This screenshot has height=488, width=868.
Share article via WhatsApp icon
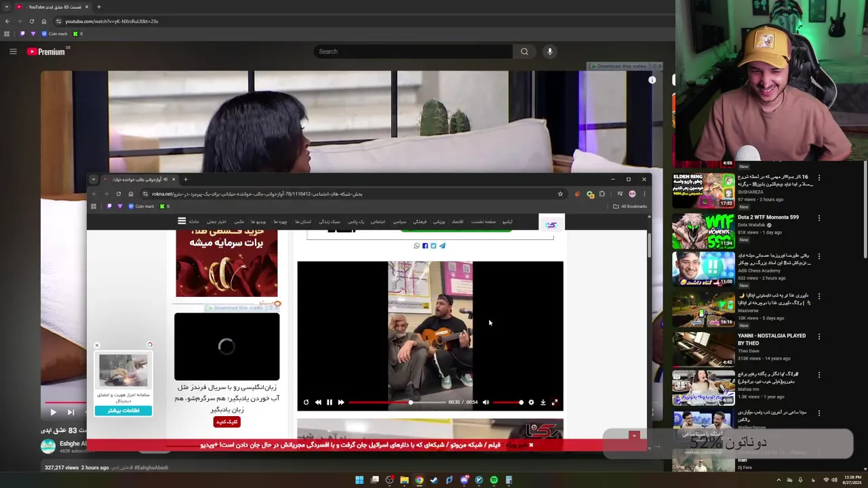tap(417, 245)
